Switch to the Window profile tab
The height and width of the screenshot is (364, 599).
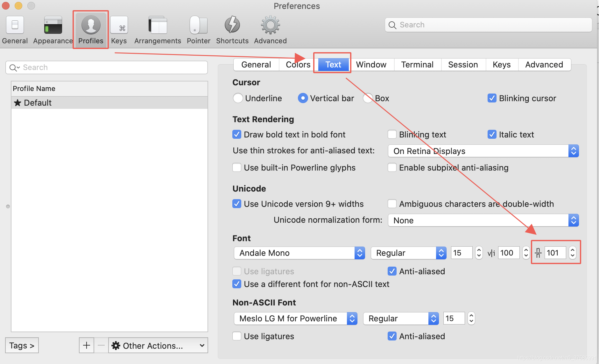[x=371, y=65]
